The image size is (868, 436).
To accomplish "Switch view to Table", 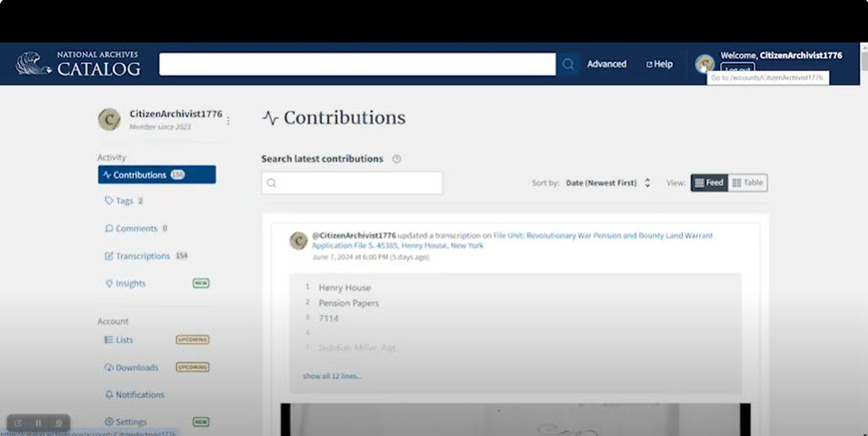I will 748,182.
